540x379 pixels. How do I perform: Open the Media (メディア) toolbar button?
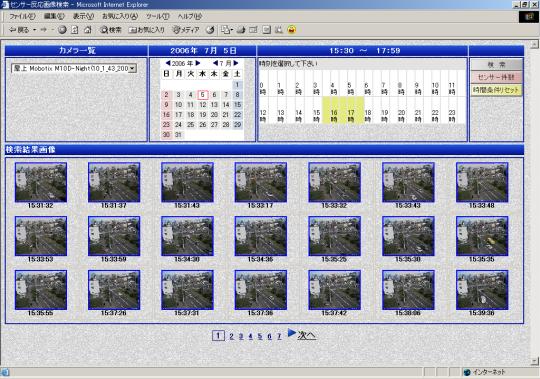pyautogui.click(x=186, y=30)
